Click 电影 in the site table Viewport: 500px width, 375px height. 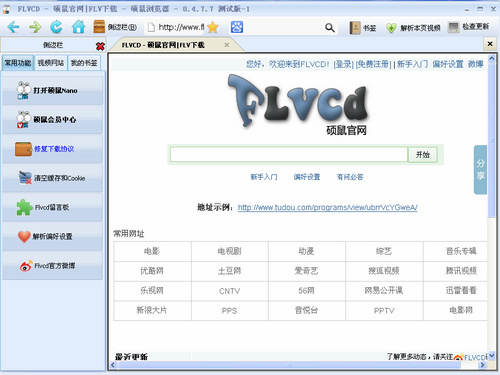[x=152, y=251]
